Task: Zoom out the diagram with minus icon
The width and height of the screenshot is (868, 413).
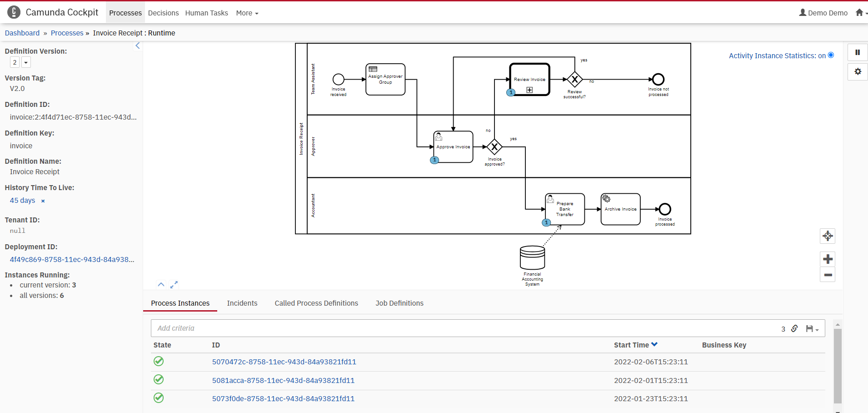Action: [827, 275]
